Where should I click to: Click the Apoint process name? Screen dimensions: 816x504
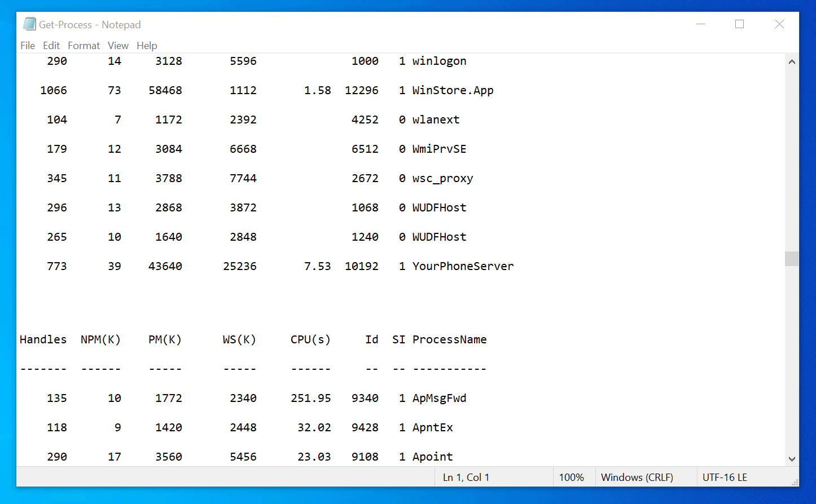433,457
